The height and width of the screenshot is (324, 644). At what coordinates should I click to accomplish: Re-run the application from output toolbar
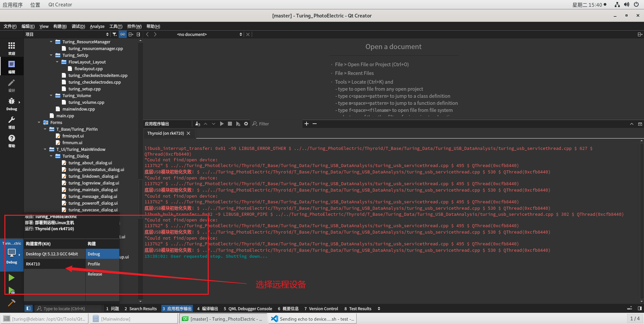pyautogui.click(x=222, y=124)
